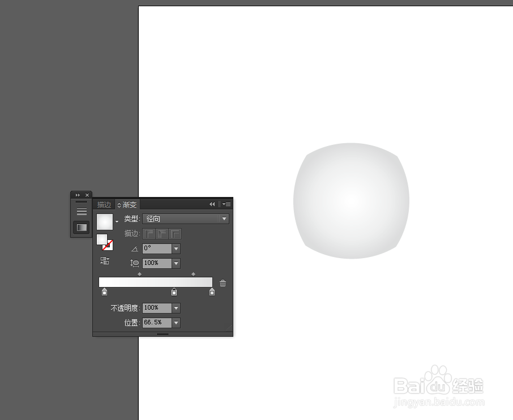Select the leftmost gradient color stop
The height and width of the screenshot is (420, 513).
tap(104, 292)
